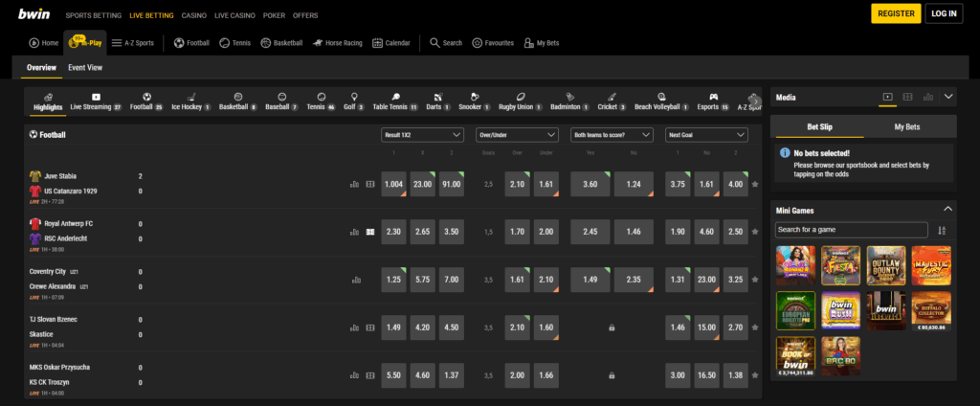Image resolution: width=980 pixels, height=406 pixels.
Task: Open Poker in top menu
Action: tap(274, 15)
